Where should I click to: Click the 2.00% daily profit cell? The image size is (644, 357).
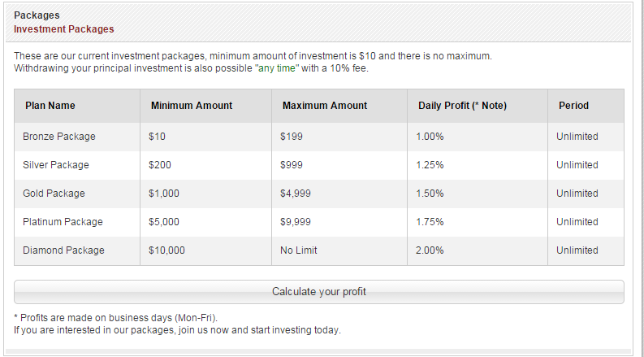(430, 250)
